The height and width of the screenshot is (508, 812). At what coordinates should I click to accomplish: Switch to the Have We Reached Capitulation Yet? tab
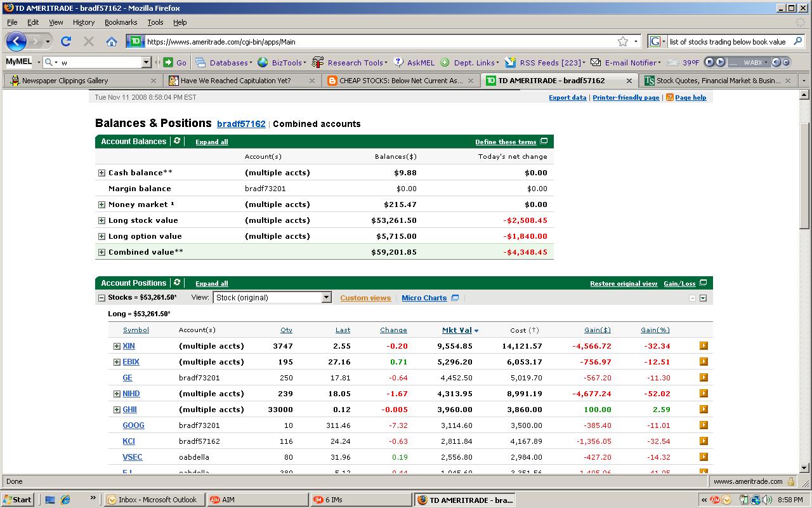(x=235, y=81)
